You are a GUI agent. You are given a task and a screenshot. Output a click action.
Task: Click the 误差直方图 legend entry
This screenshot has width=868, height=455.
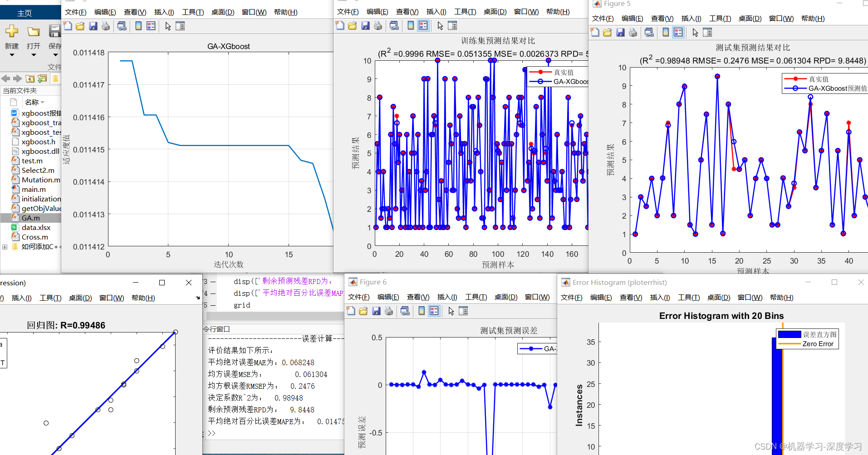coord(808,334)
